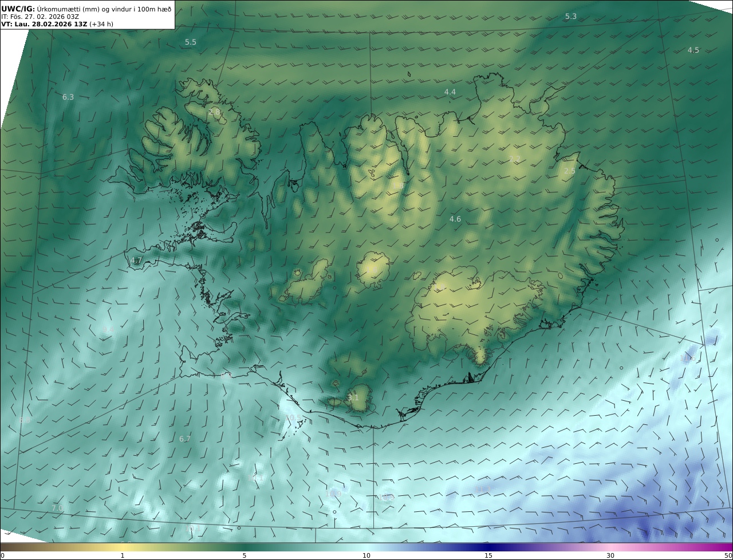Click the '6.3' value label on map
This screenshot has width=733, height=560.
[x=68, y=97]
